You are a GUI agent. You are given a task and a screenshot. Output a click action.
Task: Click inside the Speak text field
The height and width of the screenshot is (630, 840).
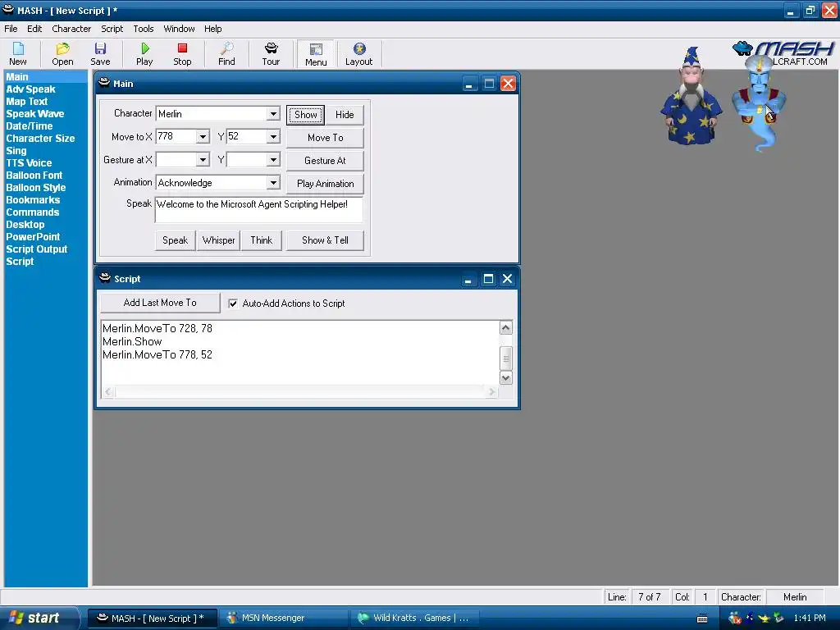point(258,209)
